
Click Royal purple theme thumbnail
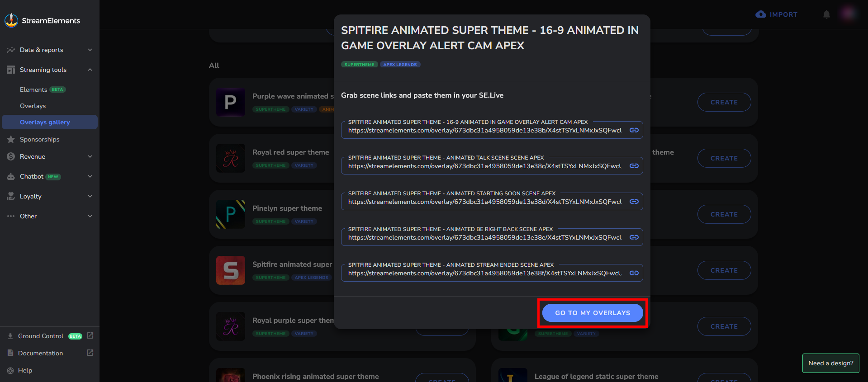tap(231, 326)
